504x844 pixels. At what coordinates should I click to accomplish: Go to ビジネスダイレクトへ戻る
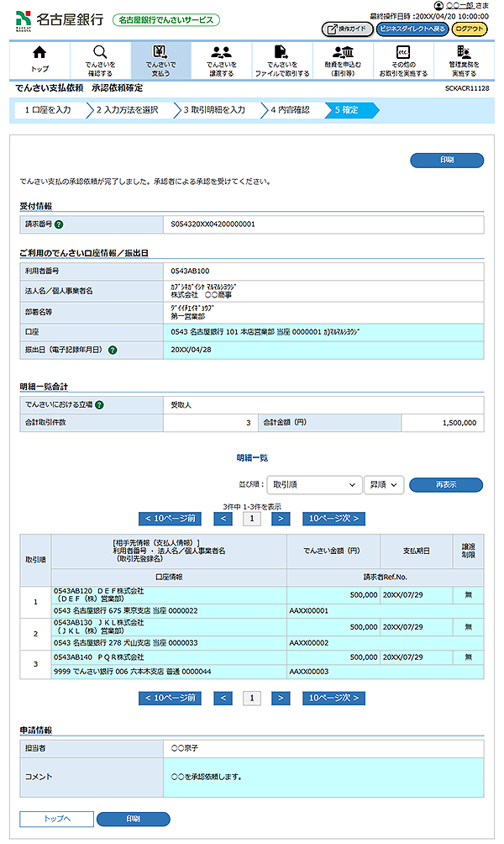click(x=412, y=29)
